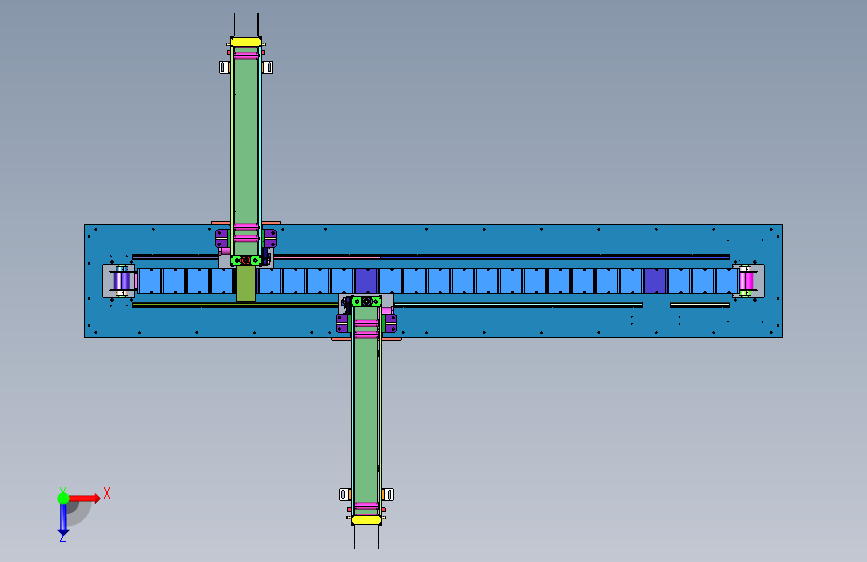Select the yellow end cap on the lower conveyor

tap(366, 520)
